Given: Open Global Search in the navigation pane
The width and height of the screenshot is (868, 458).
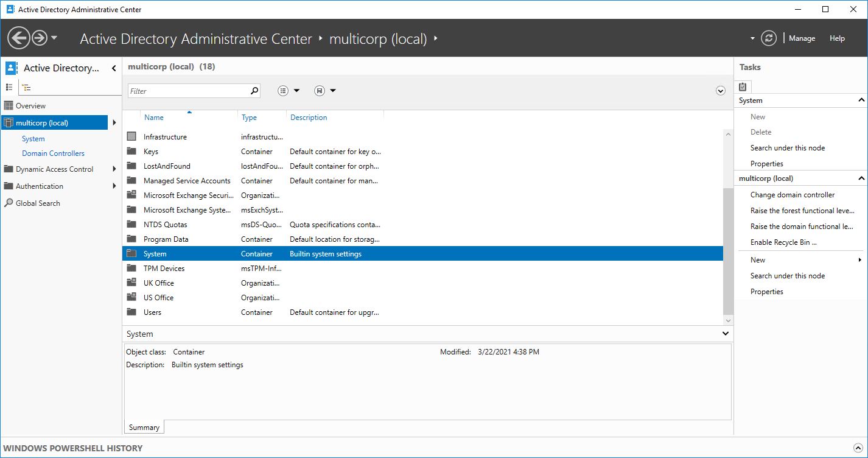Looking at the screenshot, I should pos(38,203).
